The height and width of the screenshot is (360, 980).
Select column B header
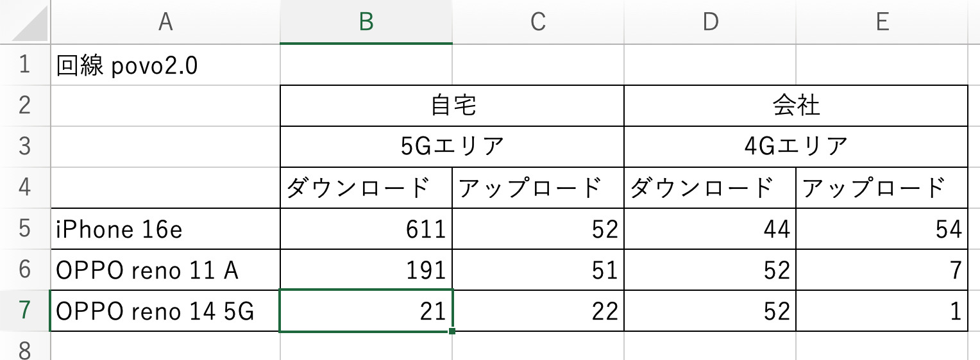tap(366, 22)
